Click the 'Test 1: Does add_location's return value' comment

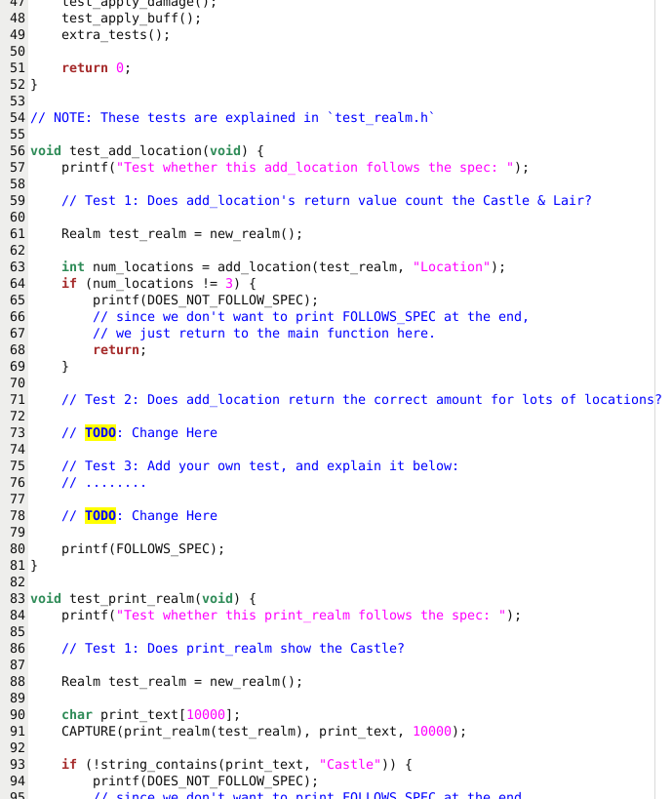tap(327, 201)
